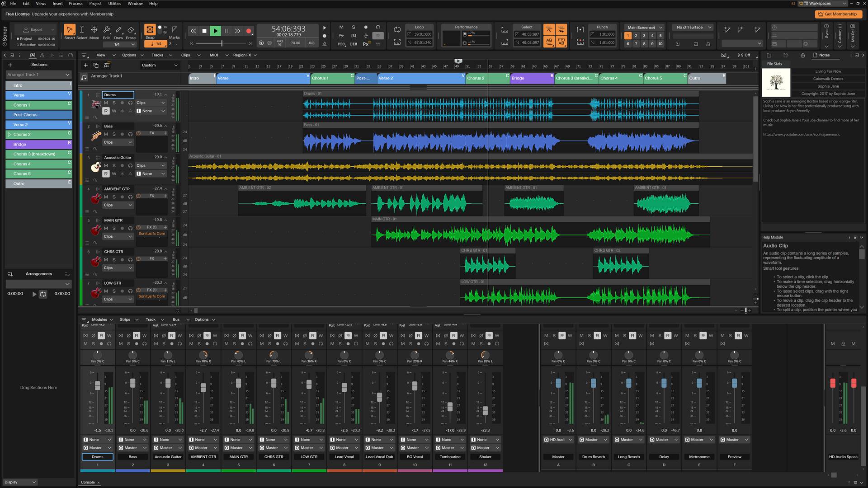
Task: Select the Bridge section in the arranger
Action: [x=531, y=78]
